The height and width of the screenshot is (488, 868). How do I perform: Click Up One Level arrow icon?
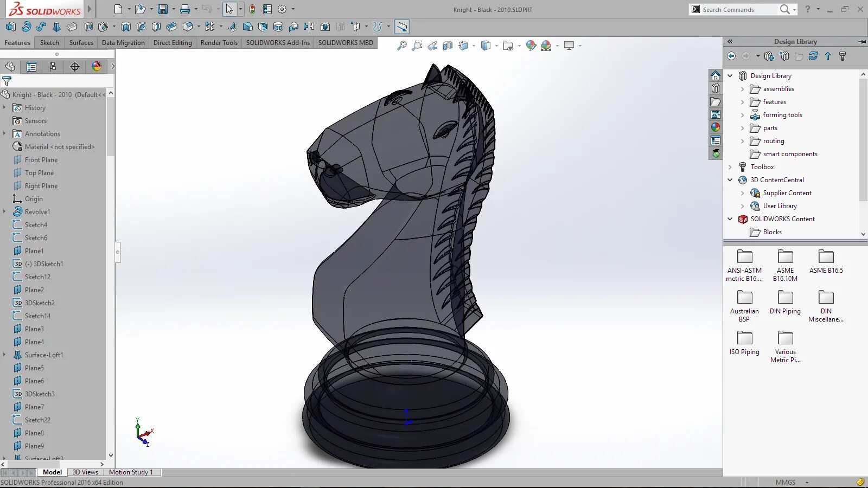[828, 56]
